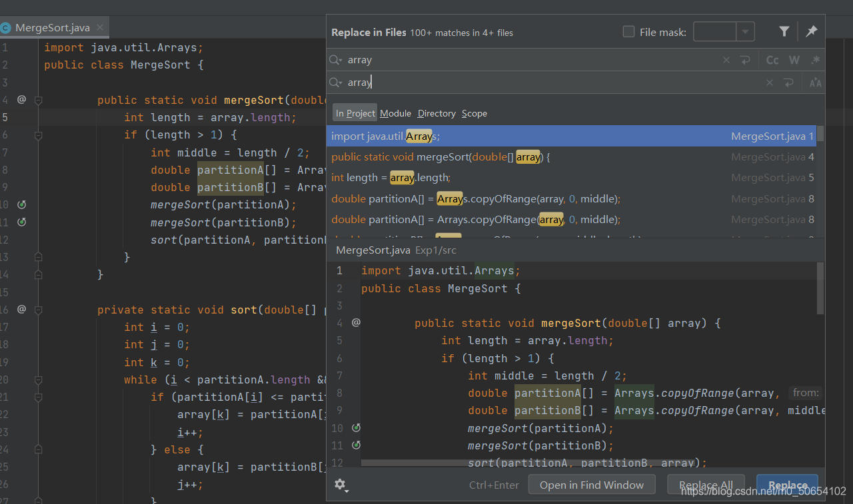Click the preview pane vertical scrollbar
Viewport: 853px width, 504px height.
(820, 288)
